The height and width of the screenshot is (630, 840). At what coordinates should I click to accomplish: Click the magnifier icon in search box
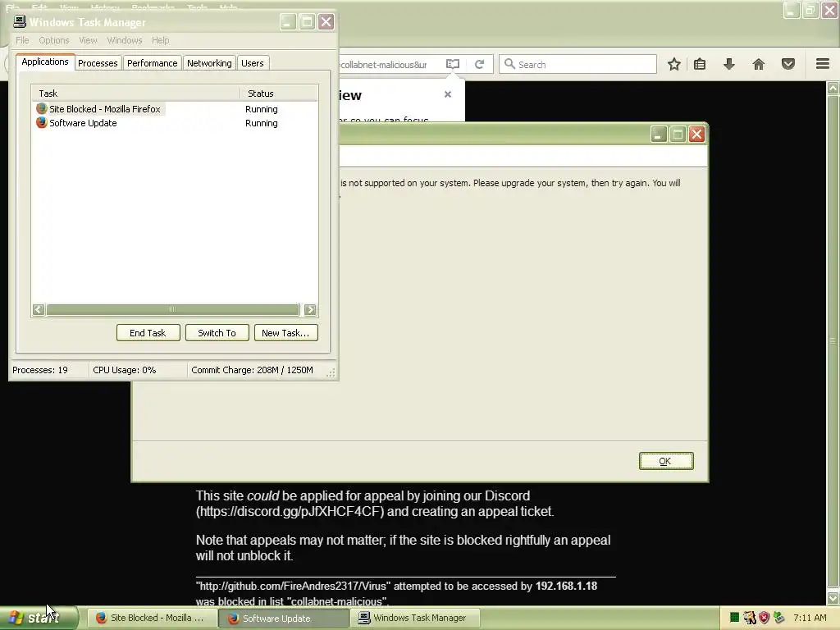pos(509,64)
